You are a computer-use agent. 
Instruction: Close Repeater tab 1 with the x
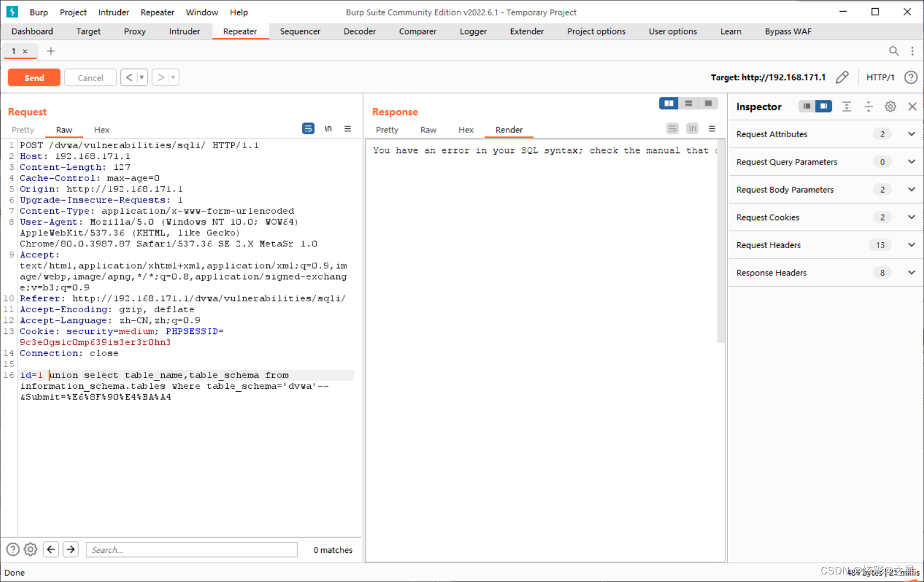tap(25, 51)
